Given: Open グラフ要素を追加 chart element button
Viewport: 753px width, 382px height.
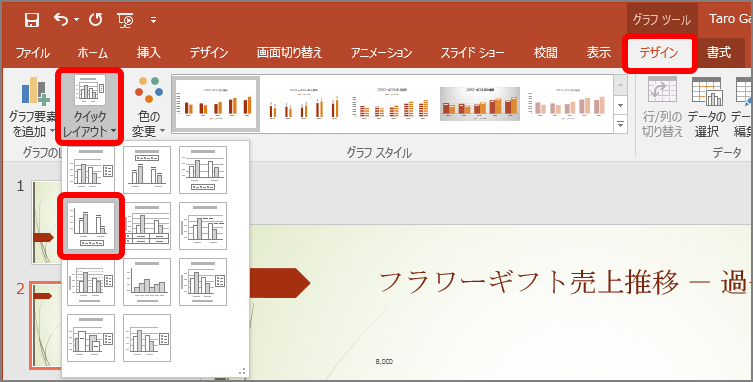Looking at the screenshot, I should (x=32, y=108).
